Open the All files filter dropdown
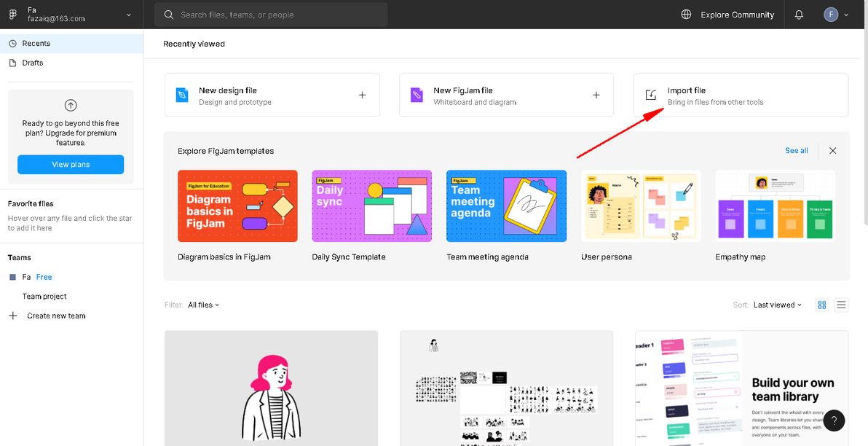 [203, 305]
